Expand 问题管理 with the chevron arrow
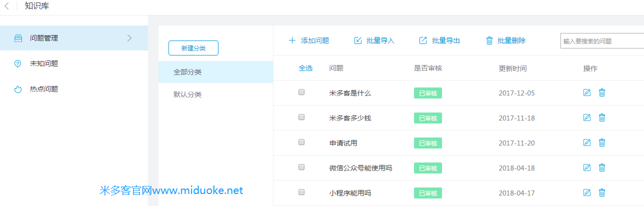This screenshot has width=644, height=206. coord(129,38)
